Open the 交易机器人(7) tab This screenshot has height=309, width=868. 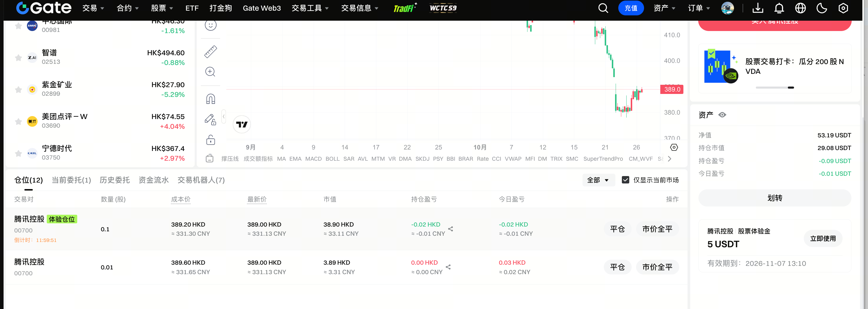(201, 180)
